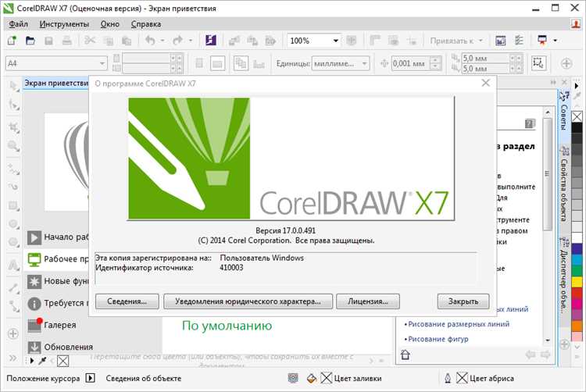The image size is (586, 392).
Task: Open the Справка menu
Action: click(x=146, y=24)
